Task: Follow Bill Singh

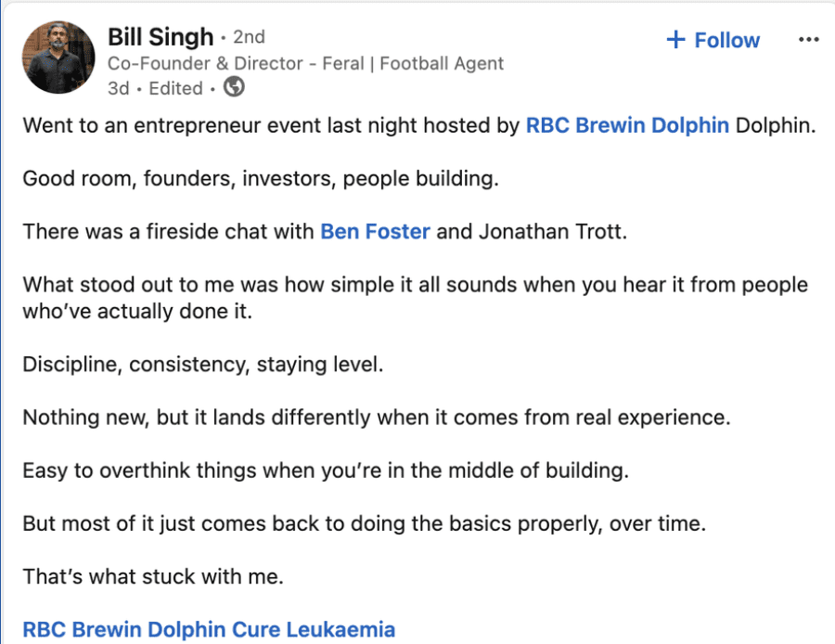Action: tap(726, 40)
